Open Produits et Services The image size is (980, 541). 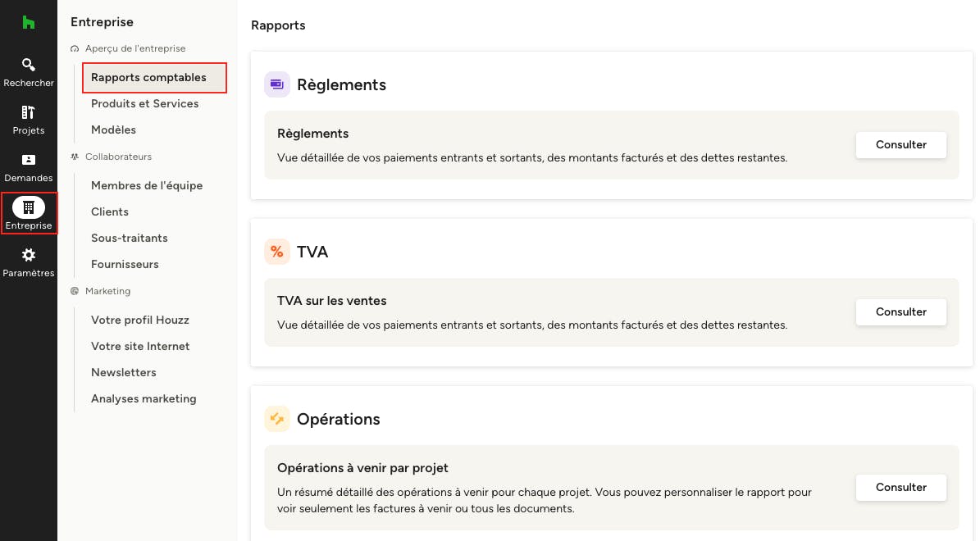(144, 104)
